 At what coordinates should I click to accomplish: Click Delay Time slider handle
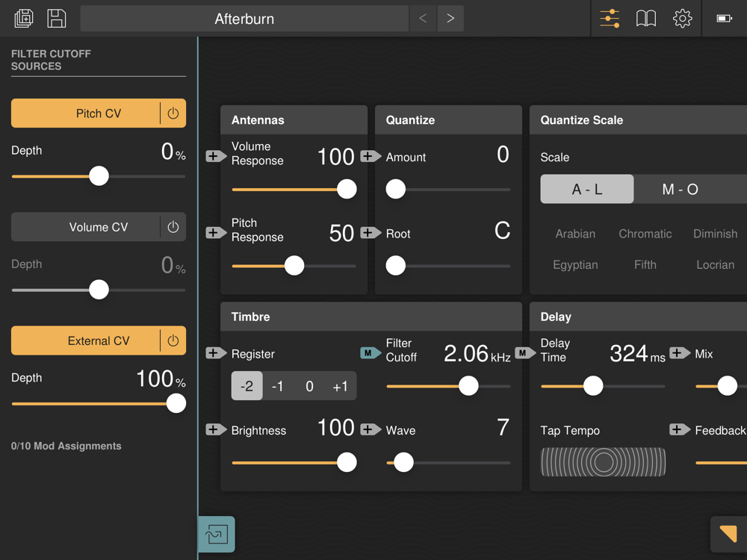(593, 386)
